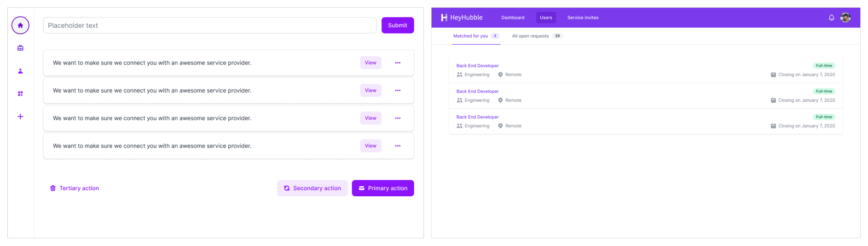
Task: Open the Service invites nav item
Action: click(x=583, y=18)
